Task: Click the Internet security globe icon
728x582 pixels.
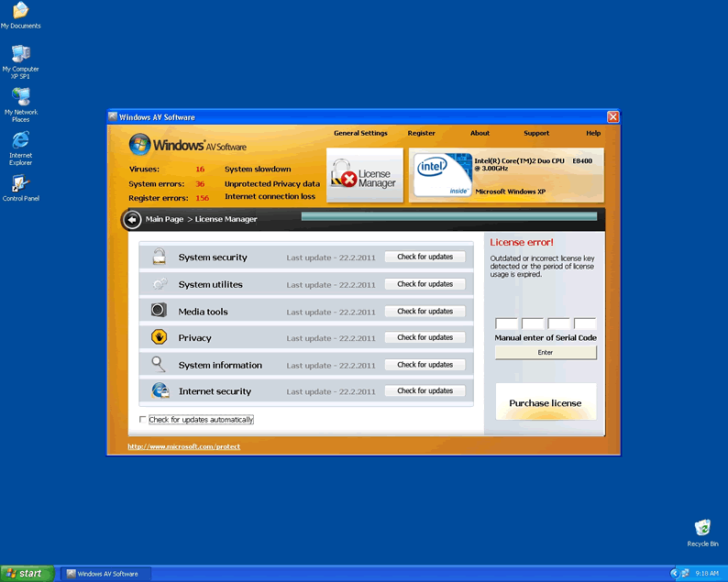Action: coord(160,390)
